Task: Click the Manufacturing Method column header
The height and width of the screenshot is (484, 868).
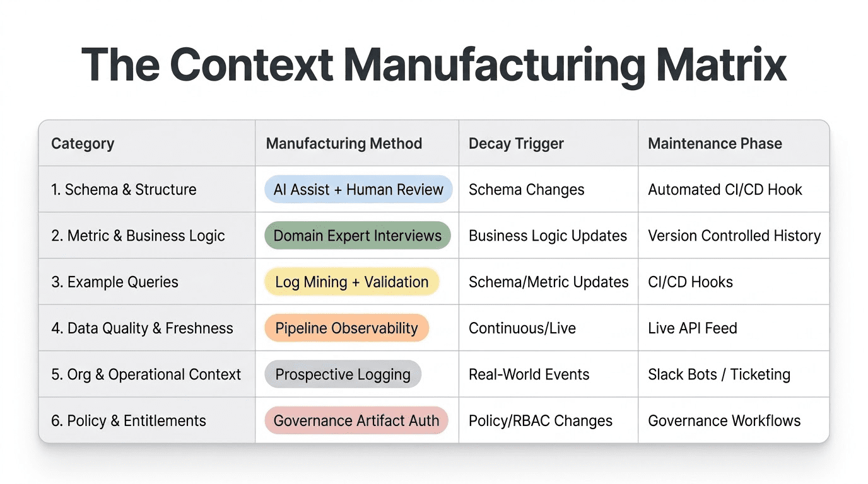Action: (x=344, y=144)
